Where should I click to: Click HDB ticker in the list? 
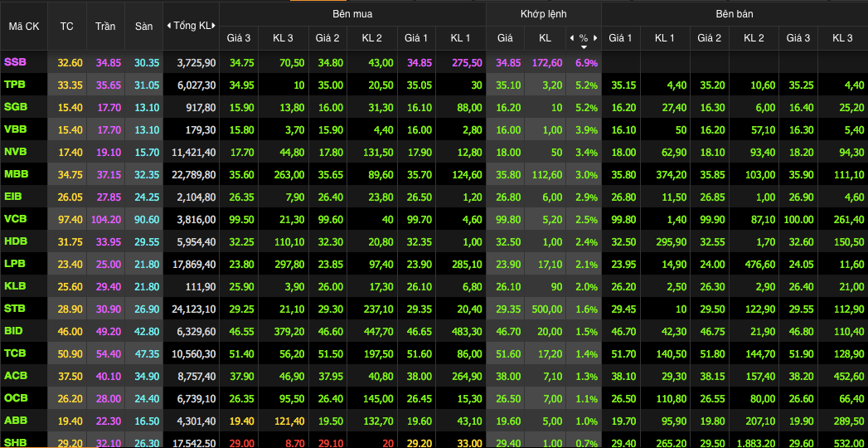tap(15, 241)
